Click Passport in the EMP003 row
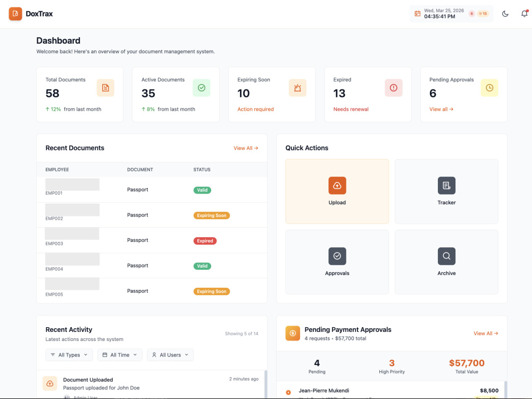532x399 pixels. [x=138, y=240]
